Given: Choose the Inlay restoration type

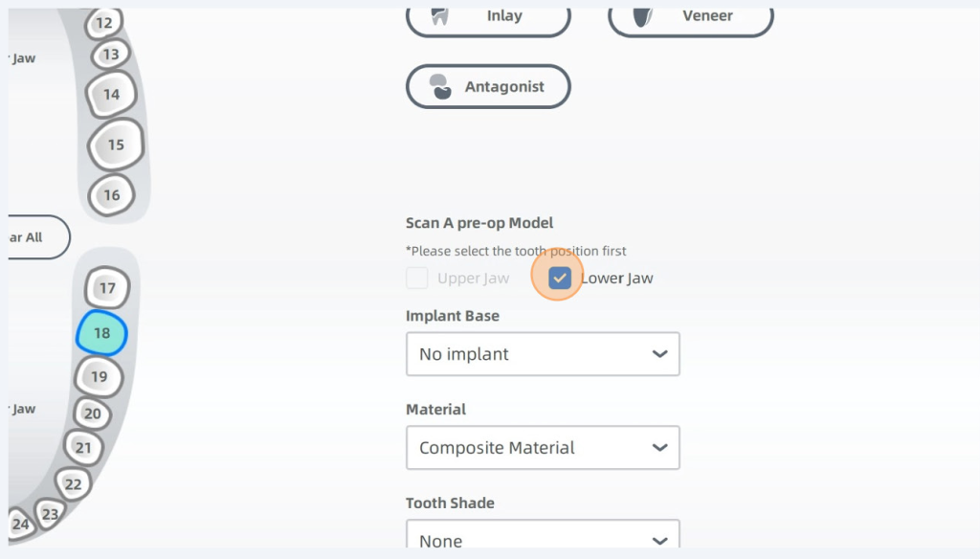Looking at the screenshot, I should click(x=488, y=16).
